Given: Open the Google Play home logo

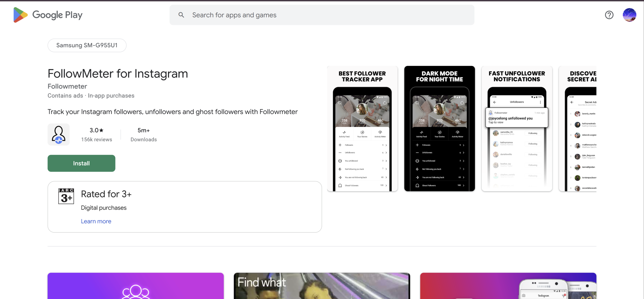Looking at the screenshot, I should (48, 15).
